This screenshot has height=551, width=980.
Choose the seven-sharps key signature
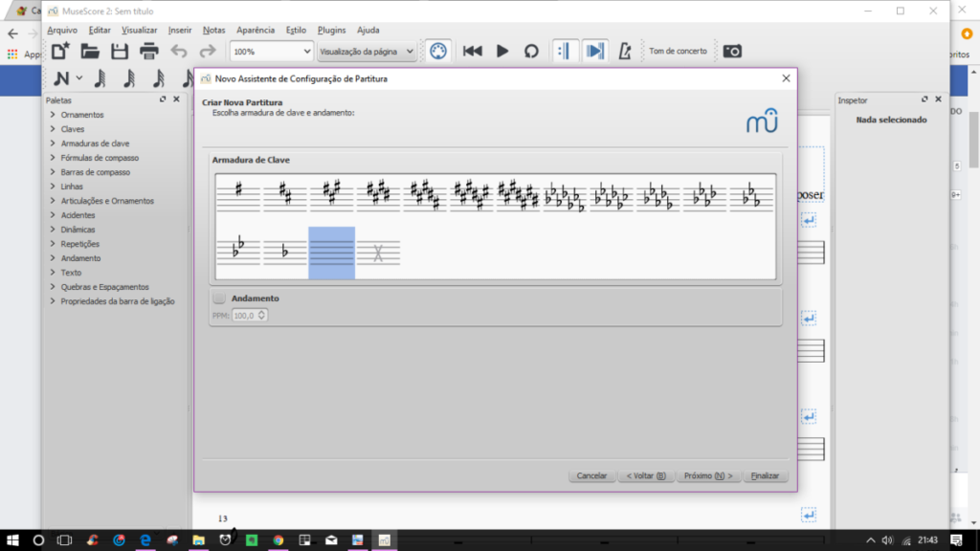519,194
